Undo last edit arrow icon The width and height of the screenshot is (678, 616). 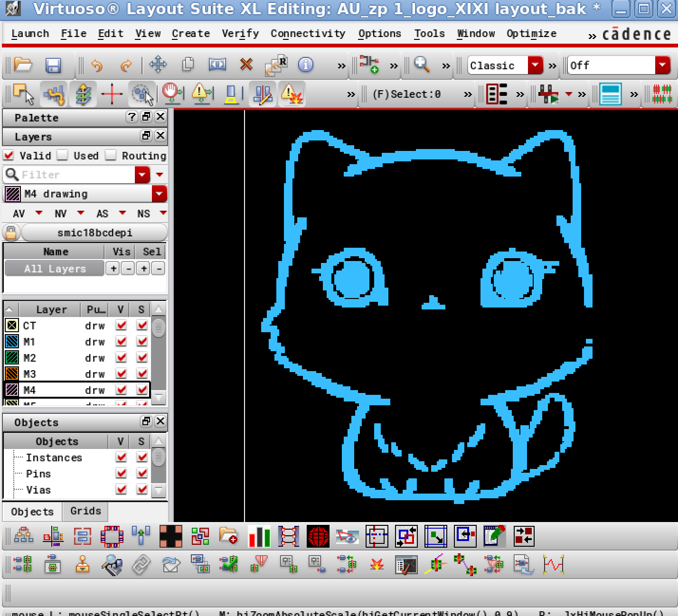[97, 65]
